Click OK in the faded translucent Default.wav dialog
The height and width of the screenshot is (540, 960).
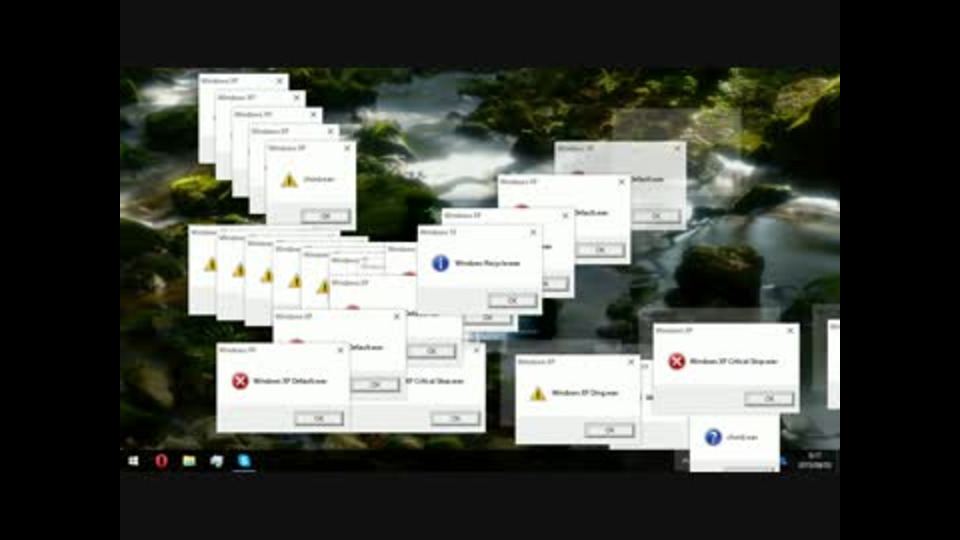point(656,216)
